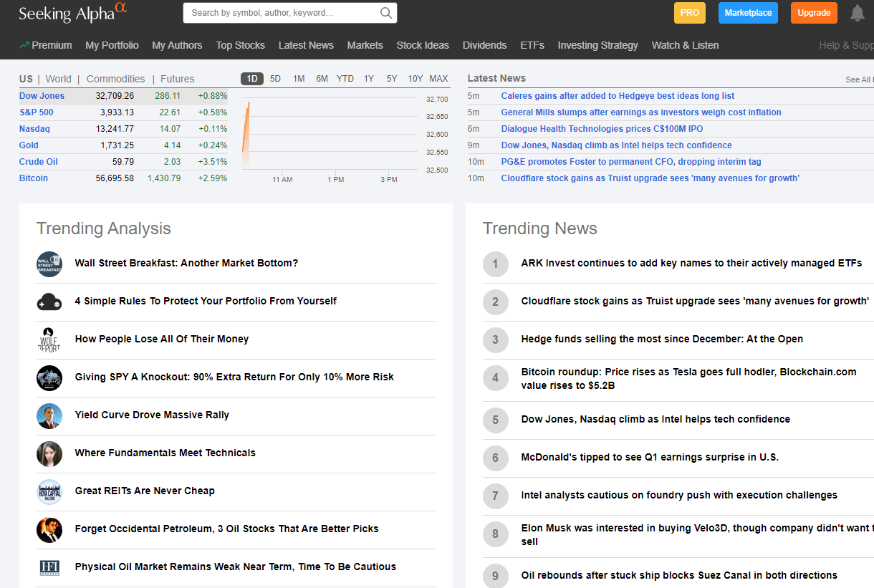
Task: Click the Marketplace button
Action: pos(748,13)
